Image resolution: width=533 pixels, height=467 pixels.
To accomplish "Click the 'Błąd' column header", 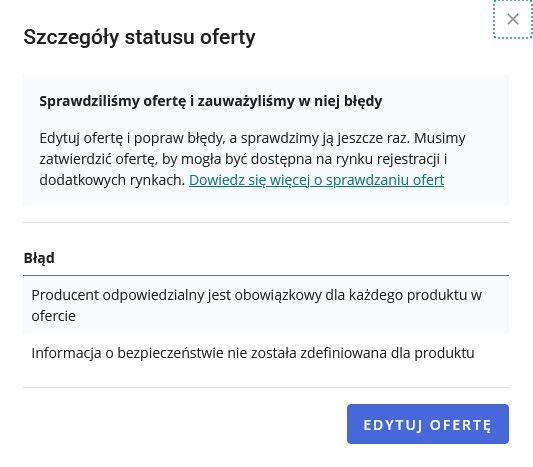I will [x=39, y=258].
